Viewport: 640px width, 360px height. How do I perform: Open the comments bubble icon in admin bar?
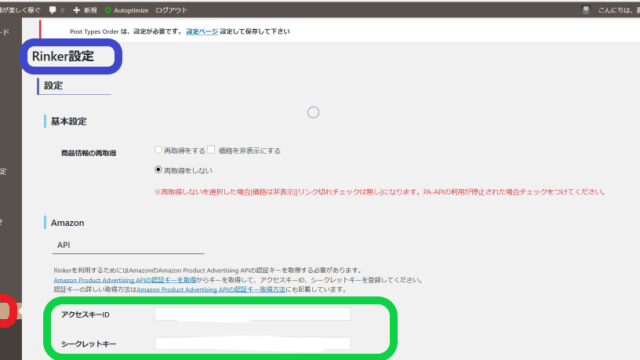53,10
